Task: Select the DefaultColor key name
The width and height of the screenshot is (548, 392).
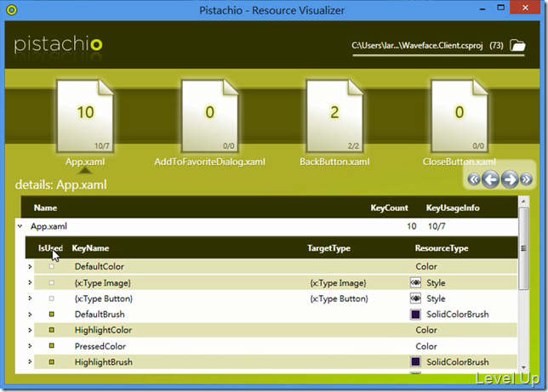Action: click(100, 266)
